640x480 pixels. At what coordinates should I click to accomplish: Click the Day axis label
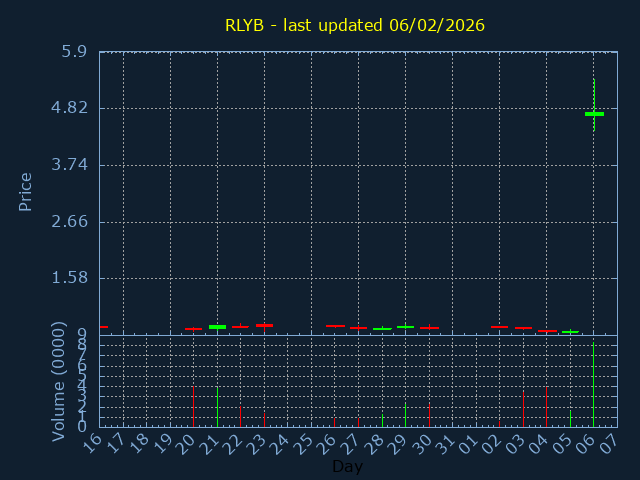[347, 466]
